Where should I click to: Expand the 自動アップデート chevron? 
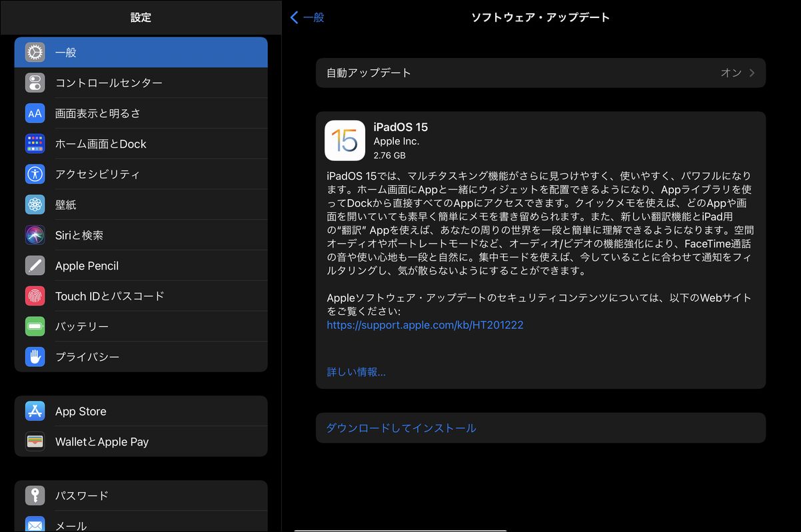[752, 73]
